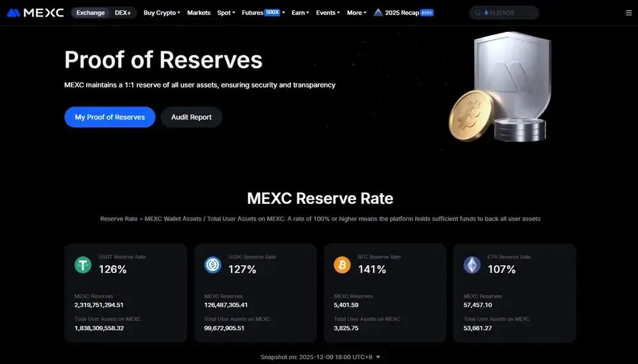The width and height of the screenshot is (638, 364).
Task: Open the hamburger menu icon
Action: click(x=628, y=13)
